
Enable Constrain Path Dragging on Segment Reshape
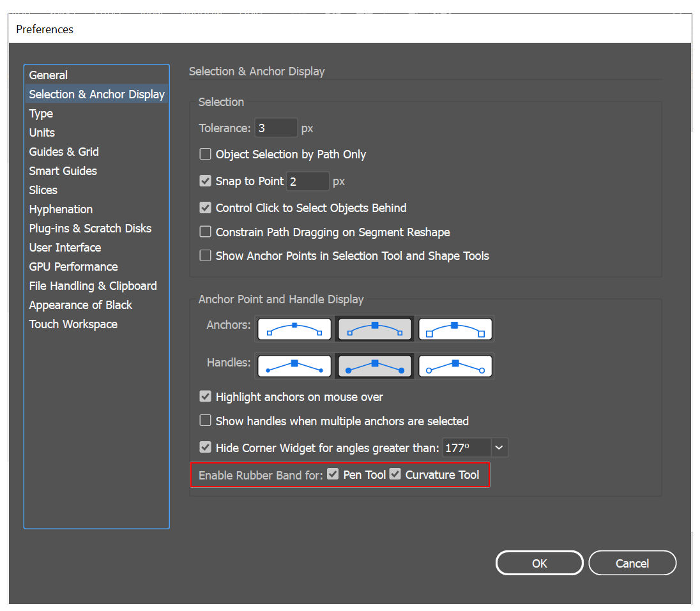tap(205, 232)
